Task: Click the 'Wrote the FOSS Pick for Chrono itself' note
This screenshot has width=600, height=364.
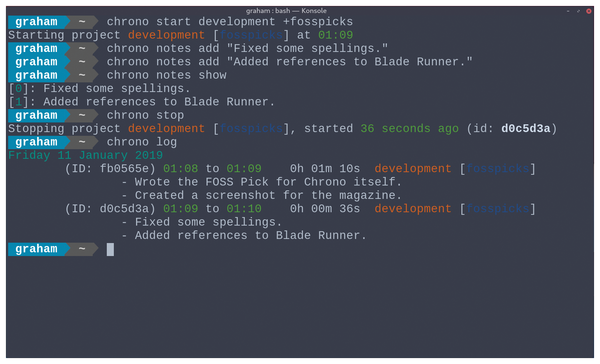Action: 268,182
